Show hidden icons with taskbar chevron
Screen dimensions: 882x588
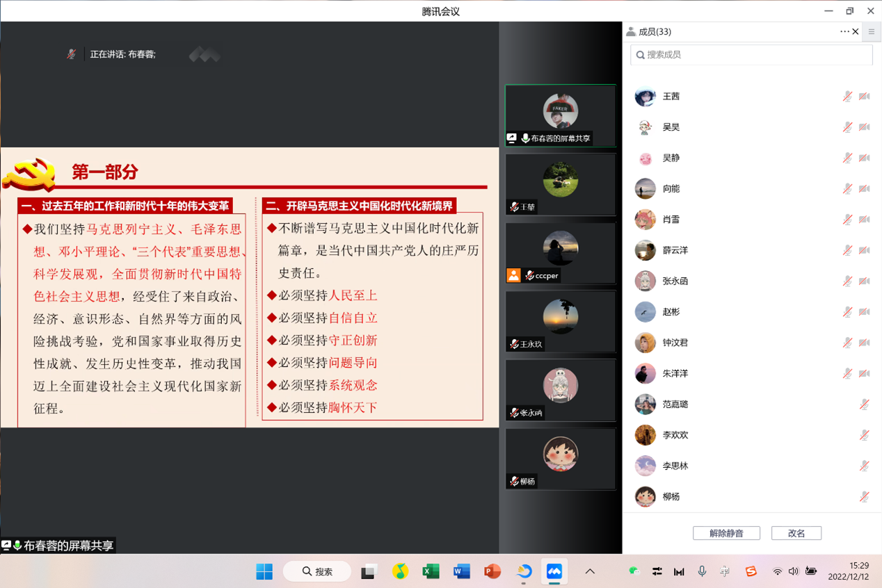[x=590, y=571]
